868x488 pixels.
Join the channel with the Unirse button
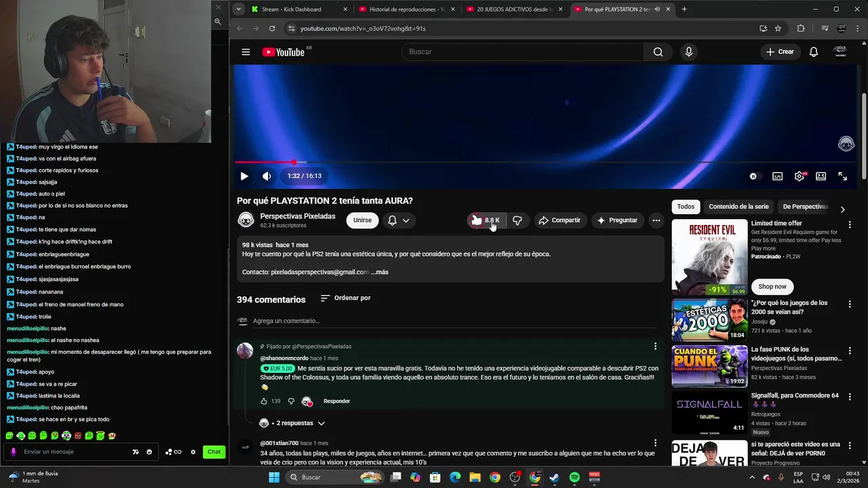(x=362, y=220)
